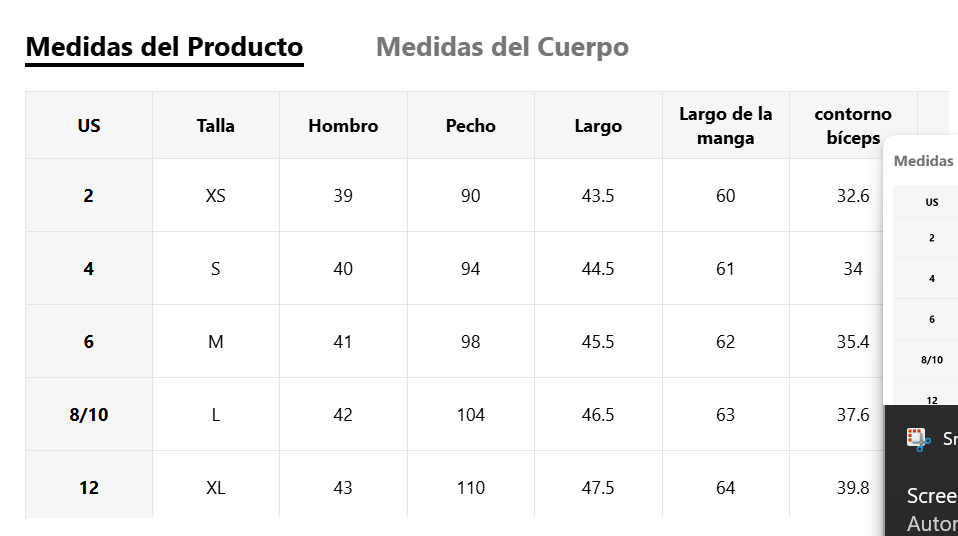Click the Largo column header
958x536 pixels.
tap(598, 125)
